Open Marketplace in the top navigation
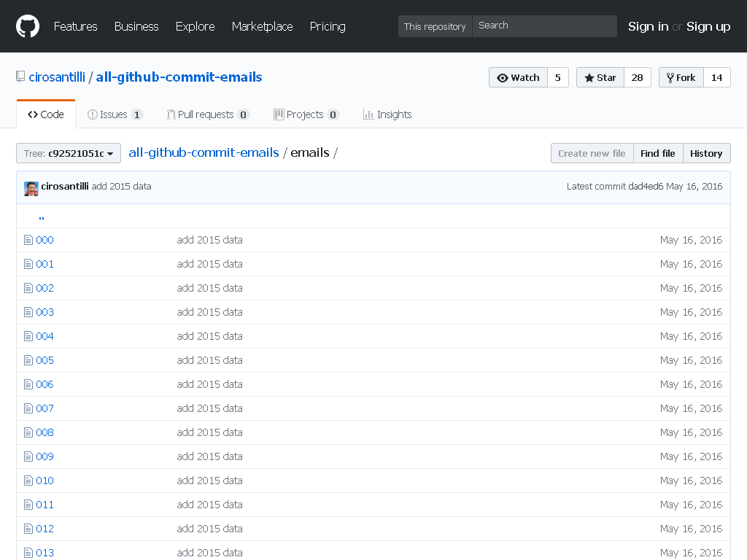This screenshot has height=560, width=747. [x=262, y=26]
